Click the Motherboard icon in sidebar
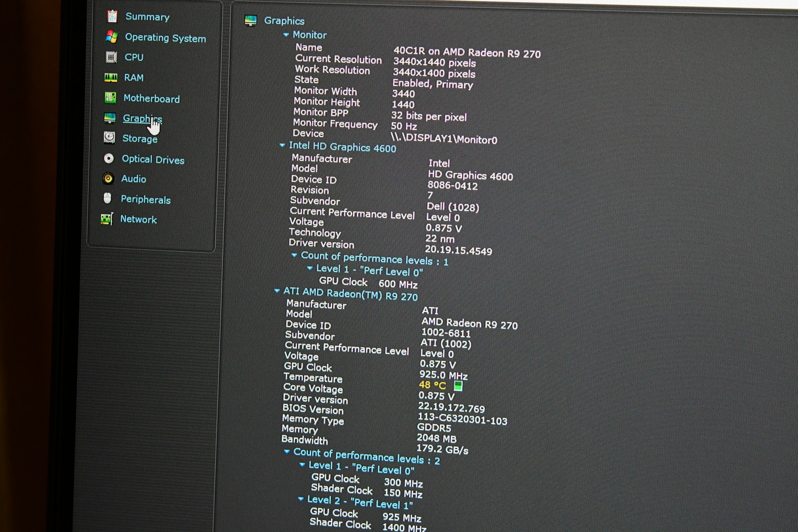Screen dimensions: 798x532 click(110, 98)
